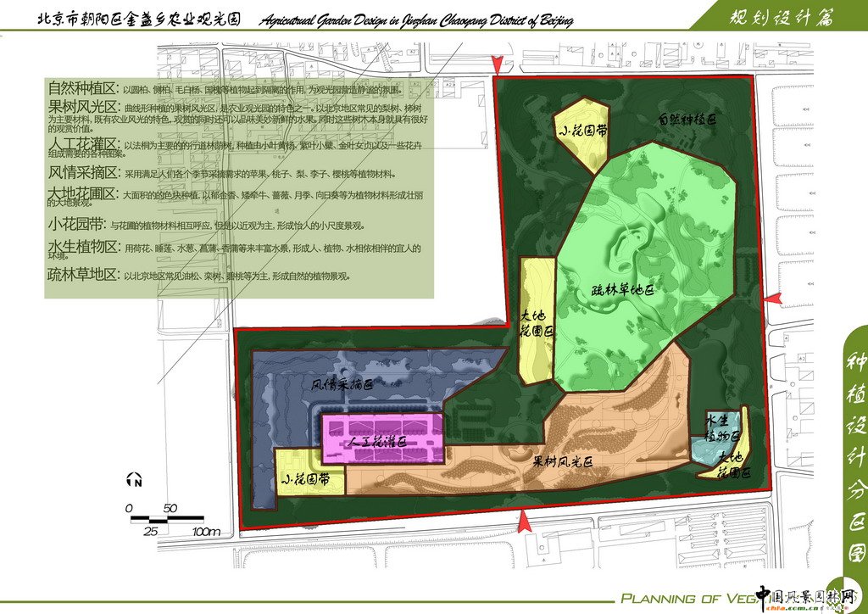Click the 自然种植区 label on map
868x614 pixels.
(x=687, y=120)
